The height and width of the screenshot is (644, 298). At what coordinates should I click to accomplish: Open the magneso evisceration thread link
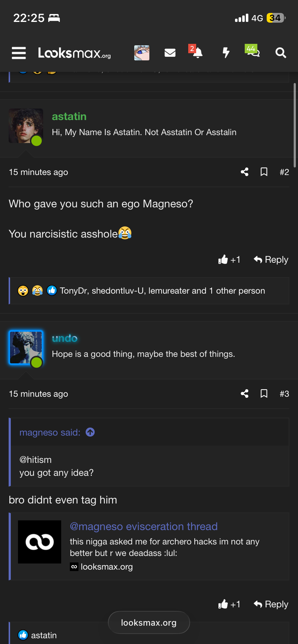coord(144,526)
